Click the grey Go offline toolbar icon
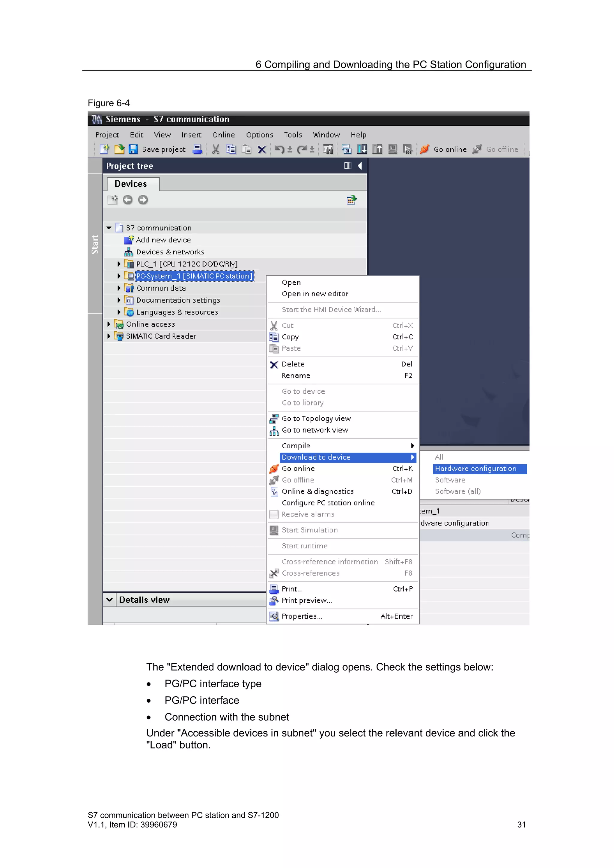 point(477,149)
